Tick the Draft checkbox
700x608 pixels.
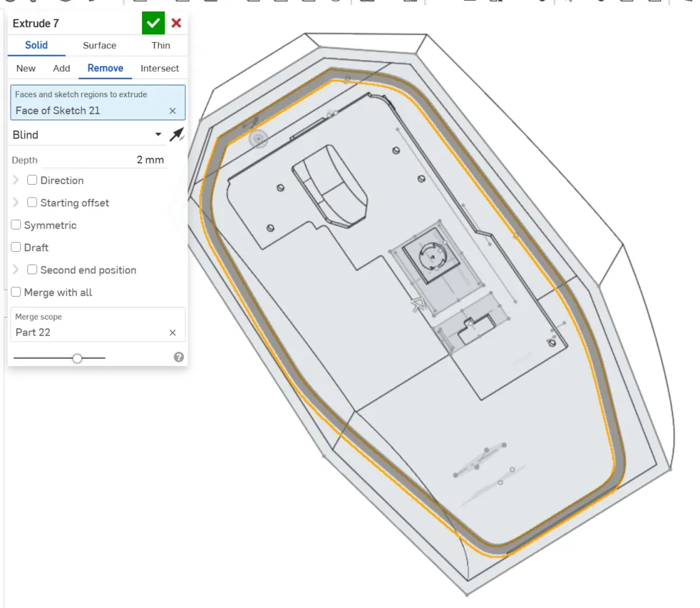16,248
